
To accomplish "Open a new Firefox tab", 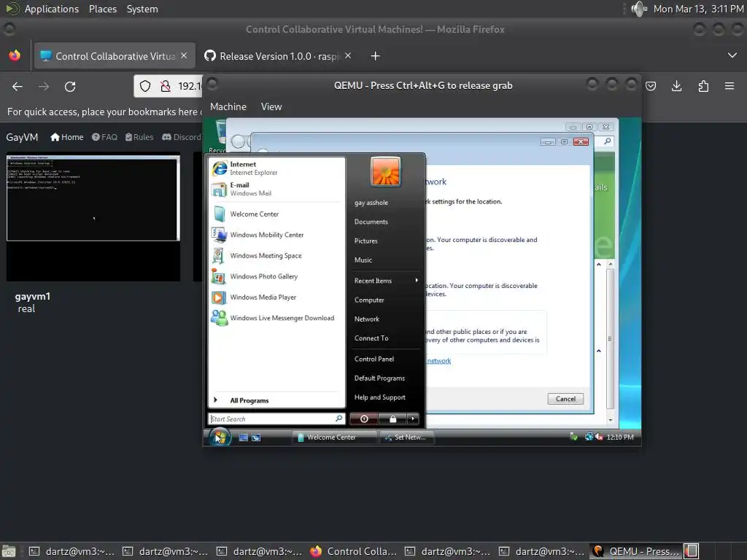I will [x=376, y=56].
